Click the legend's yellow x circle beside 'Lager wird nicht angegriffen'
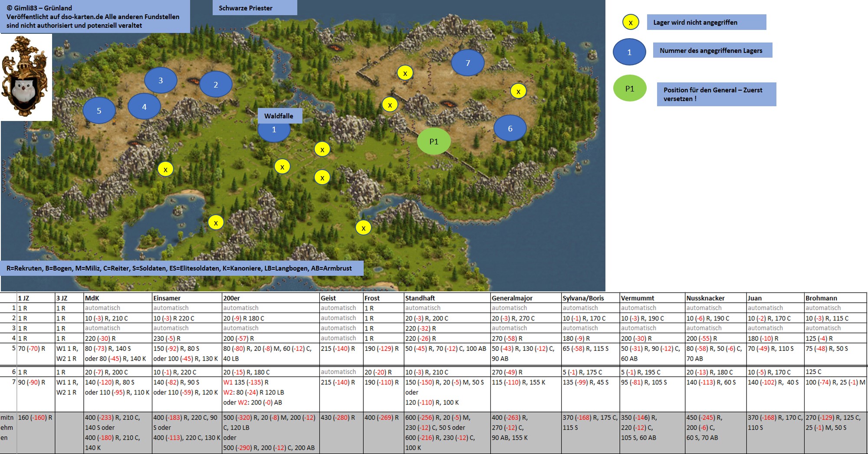 click(x=631, y=22)
